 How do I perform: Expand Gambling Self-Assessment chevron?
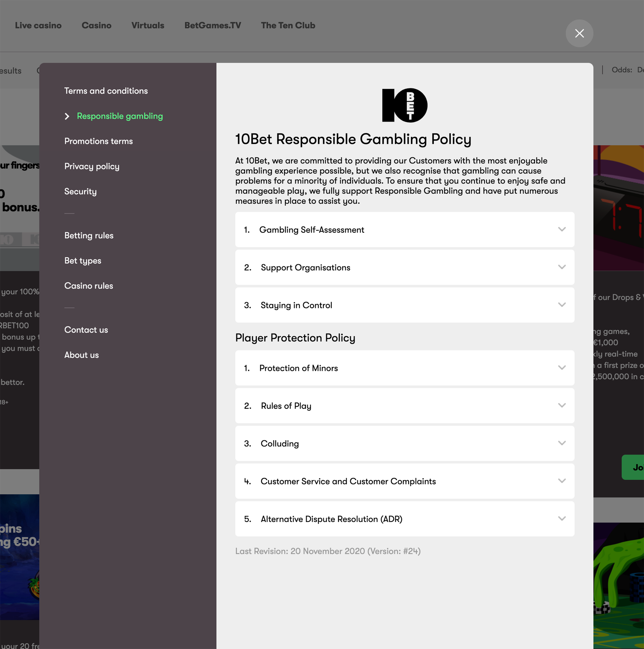(x=562, y=229)
